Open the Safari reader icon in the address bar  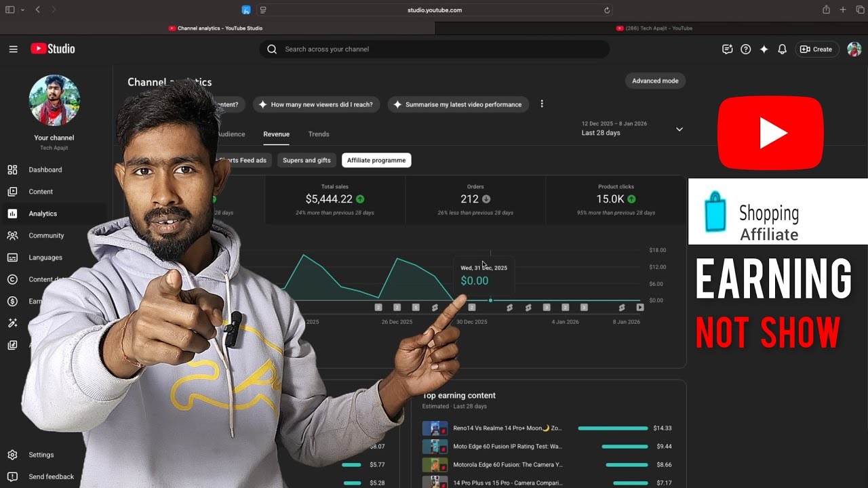coord(263,10)
